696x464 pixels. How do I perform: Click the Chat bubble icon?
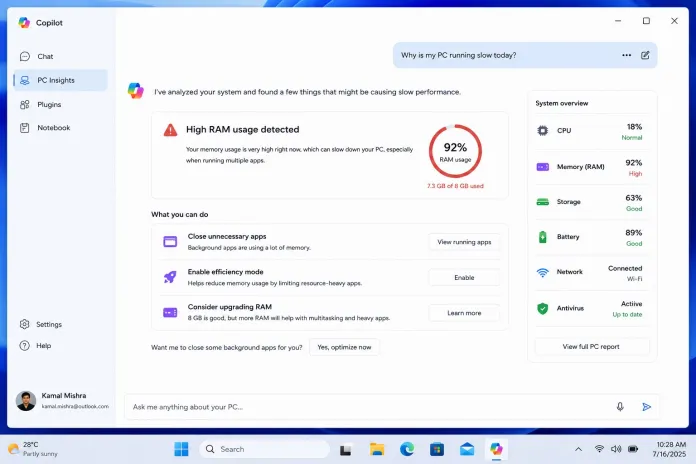tap(25, 56)
